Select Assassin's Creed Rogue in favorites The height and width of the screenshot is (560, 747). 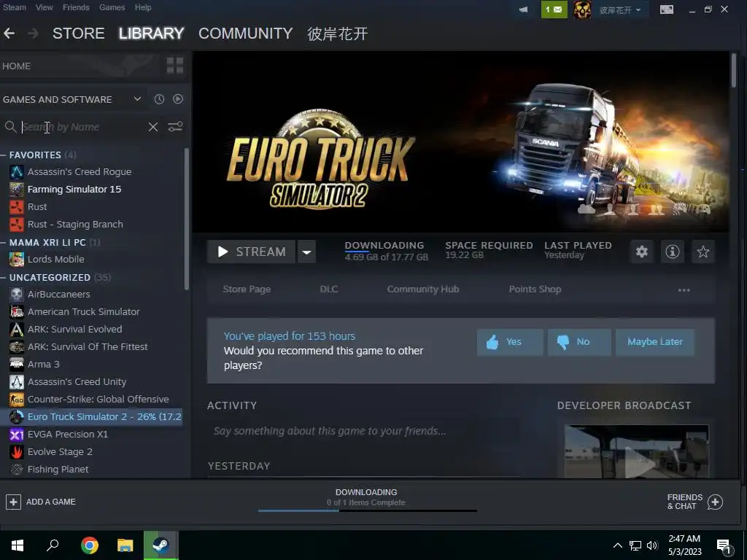(79, 172)
